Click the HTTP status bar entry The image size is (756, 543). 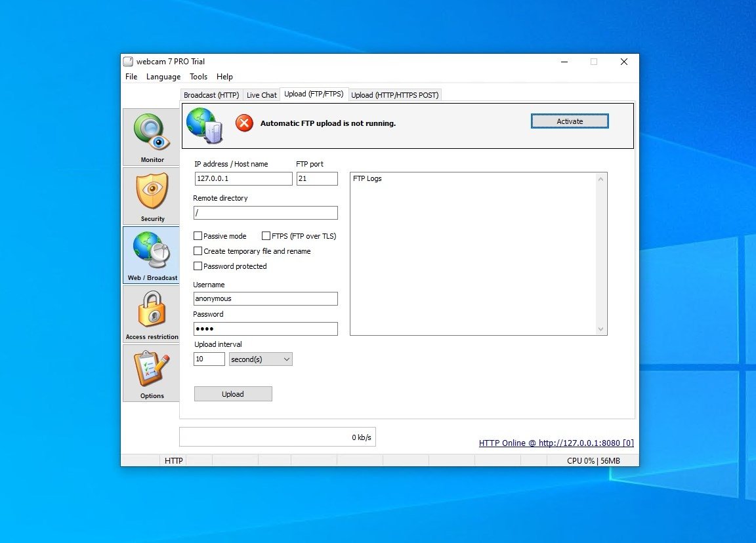coord(173,461)
